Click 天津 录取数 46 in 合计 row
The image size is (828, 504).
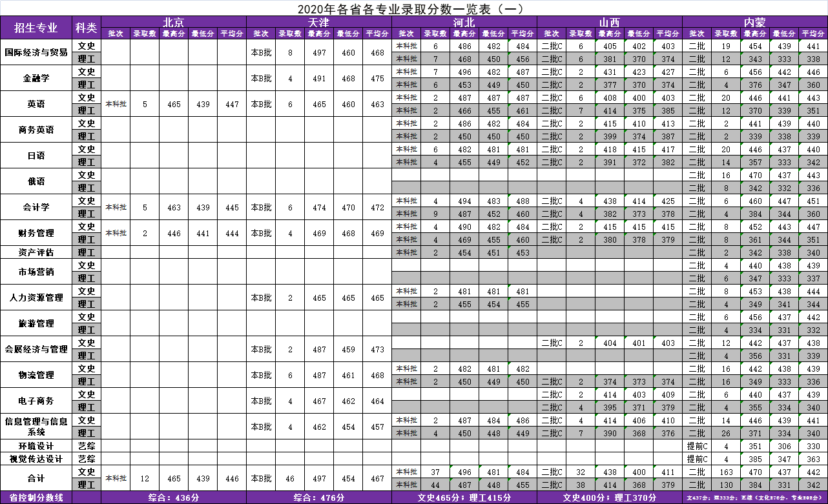coord(290,478)
